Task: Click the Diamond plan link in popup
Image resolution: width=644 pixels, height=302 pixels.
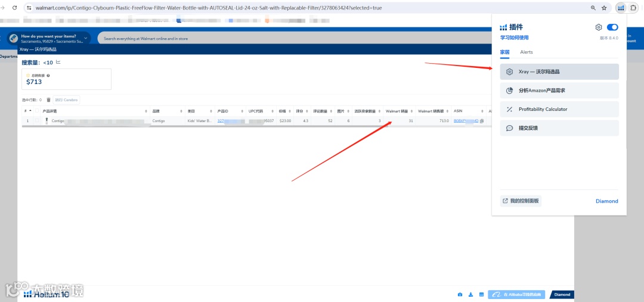Action: point(606,201)
